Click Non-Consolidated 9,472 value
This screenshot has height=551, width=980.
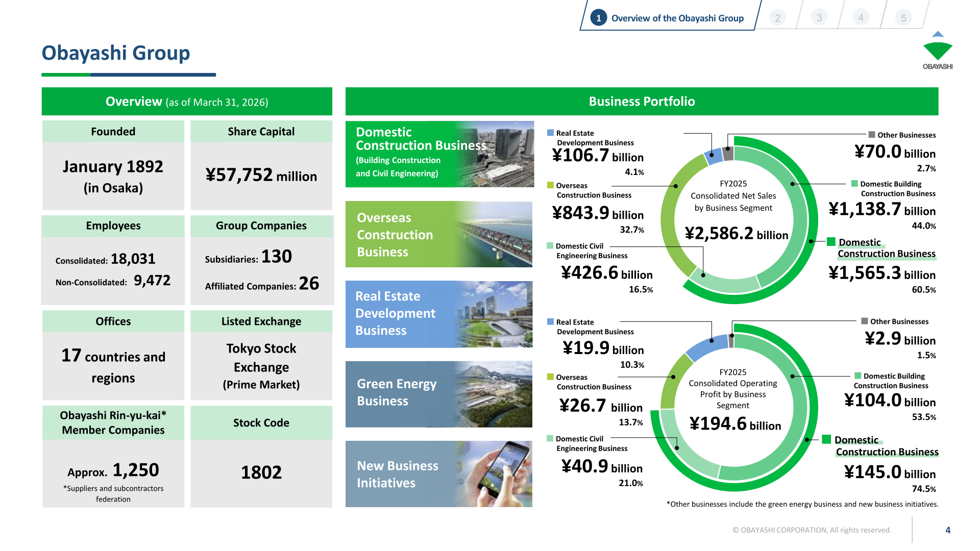click(152, 280)
